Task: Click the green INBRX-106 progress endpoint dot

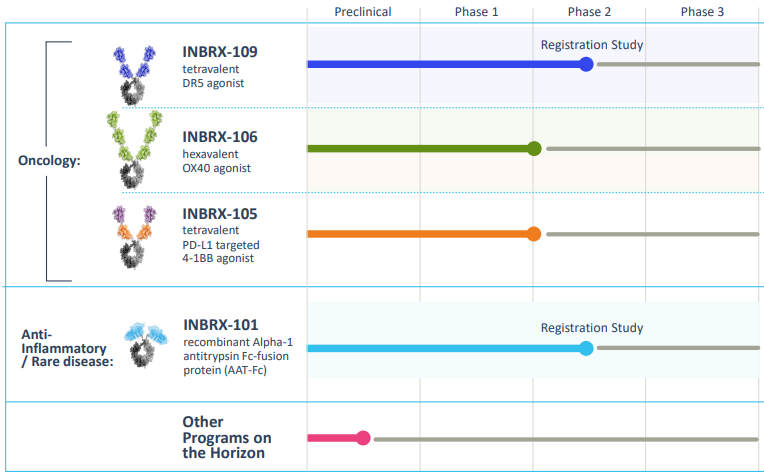Action: 534,149
